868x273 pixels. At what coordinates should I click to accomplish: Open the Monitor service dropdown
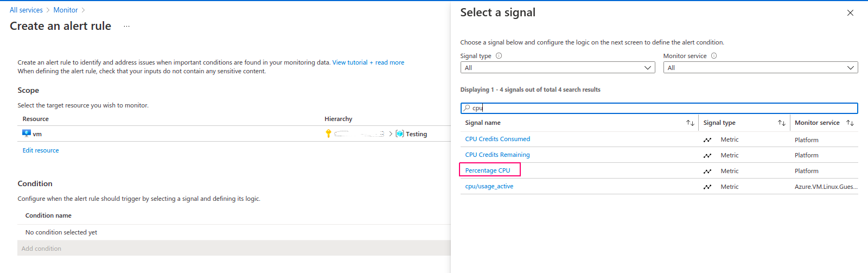[761, 68]
